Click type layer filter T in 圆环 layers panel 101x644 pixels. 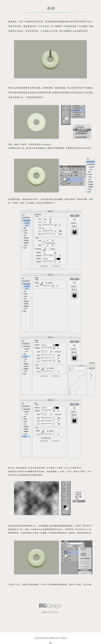coord(76,169)
